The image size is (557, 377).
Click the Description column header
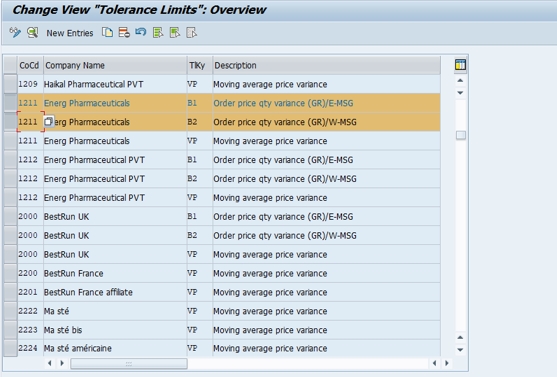(x=326, y=65)
